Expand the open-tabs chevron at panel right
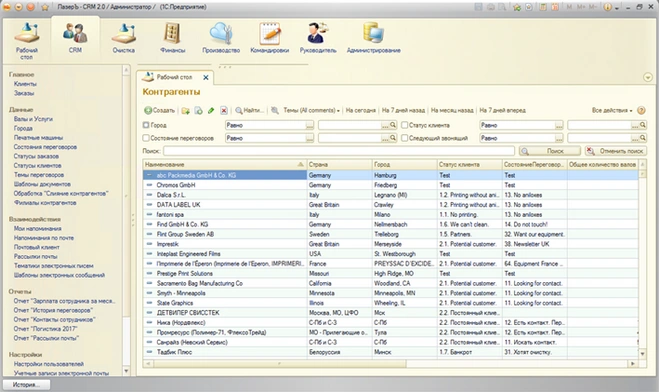 [x=648, y=77]
